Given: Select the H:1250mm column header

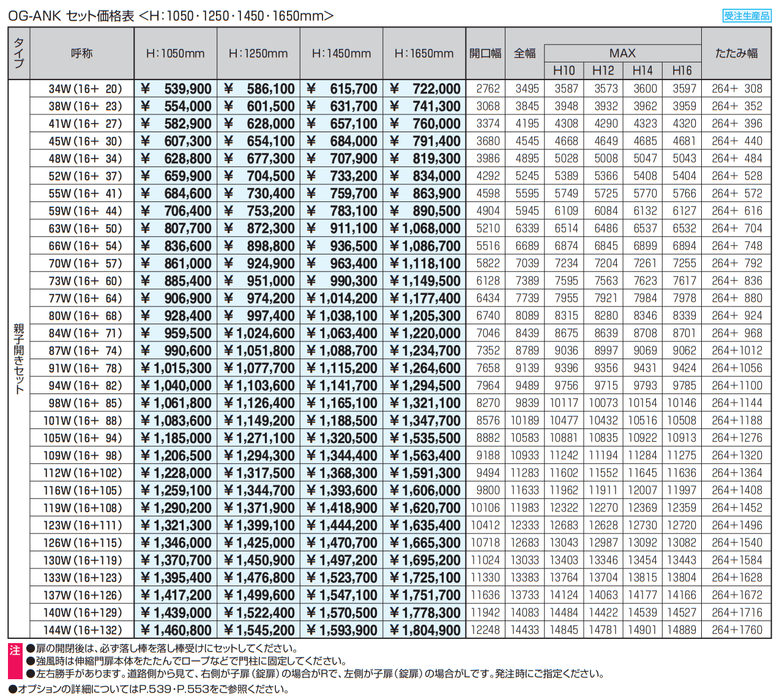Looking at the screenshot, I should click(258, 54).
